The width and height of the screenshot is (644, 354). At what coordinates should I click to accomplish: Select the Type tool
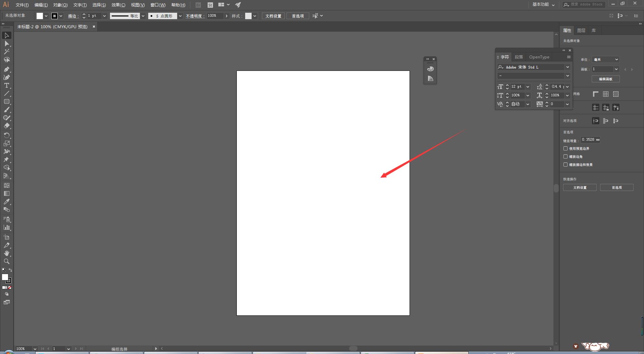point(7,86)
